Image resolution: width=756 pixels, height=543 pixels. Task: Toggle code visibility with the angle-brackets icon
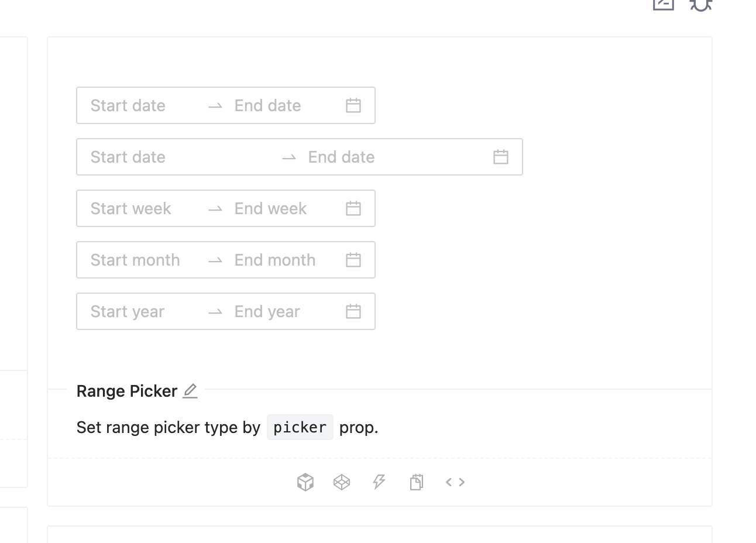[x=455, y=482]
